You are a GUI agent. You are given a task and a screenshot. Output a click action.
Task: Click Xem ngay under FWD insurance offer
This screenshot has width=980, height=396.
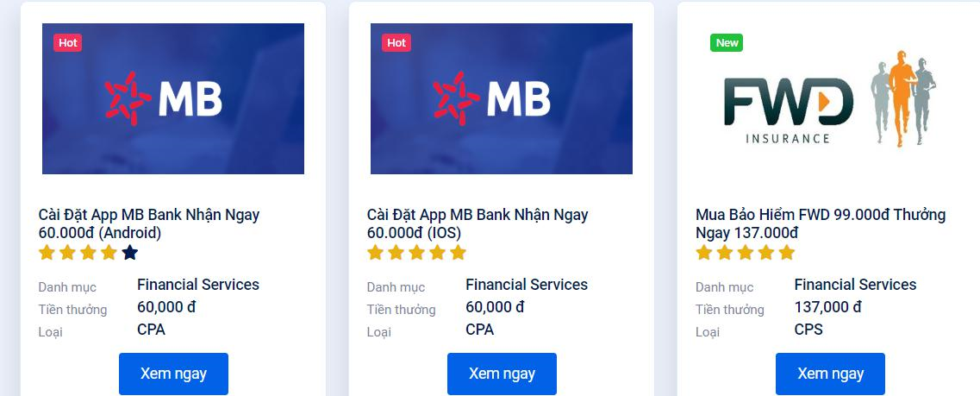pyautogui.click(x=831, y=374)
